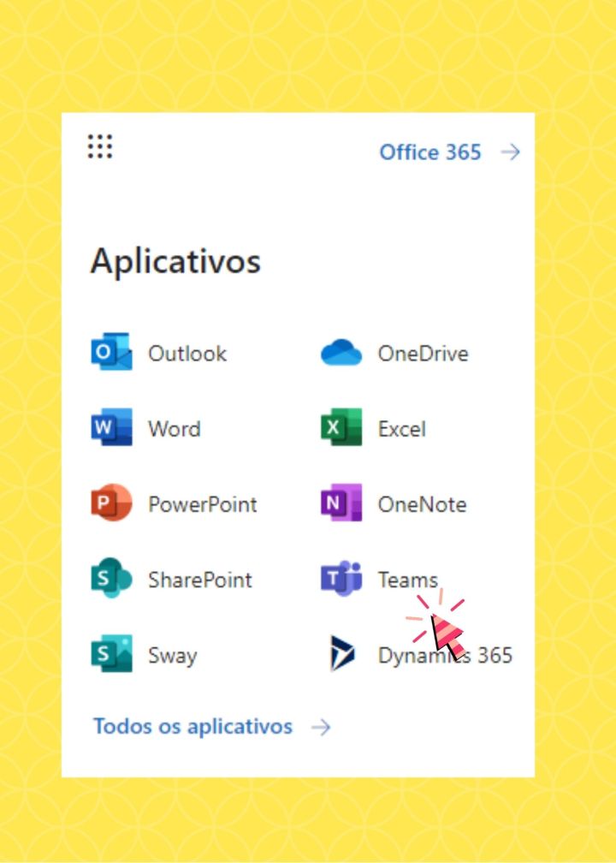Click the OneDrive cloud icon

(341, 353)
